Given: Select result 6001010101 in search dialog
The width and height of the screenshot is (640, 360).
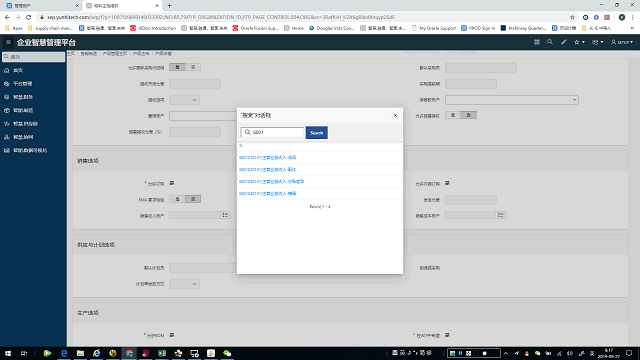Looking at the screenshot, I should pyautogui.click(x=267, y=158).
